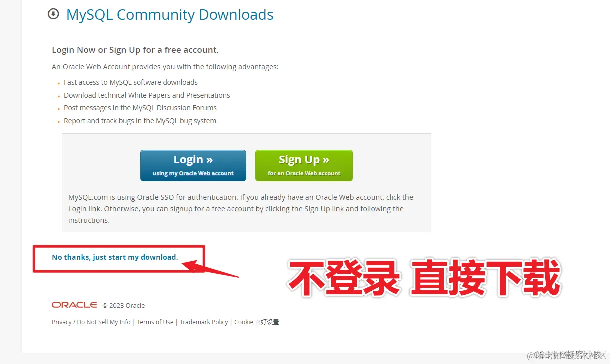Click the download arrow icon beside the heading
Screen dimensions: 610x364
tap(53, 14)
